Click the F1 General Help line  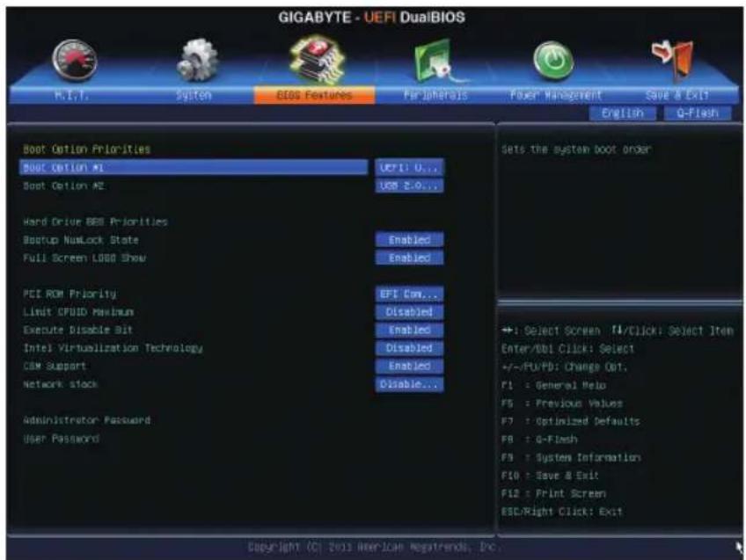pyautogui.click(x=554, y=386)
